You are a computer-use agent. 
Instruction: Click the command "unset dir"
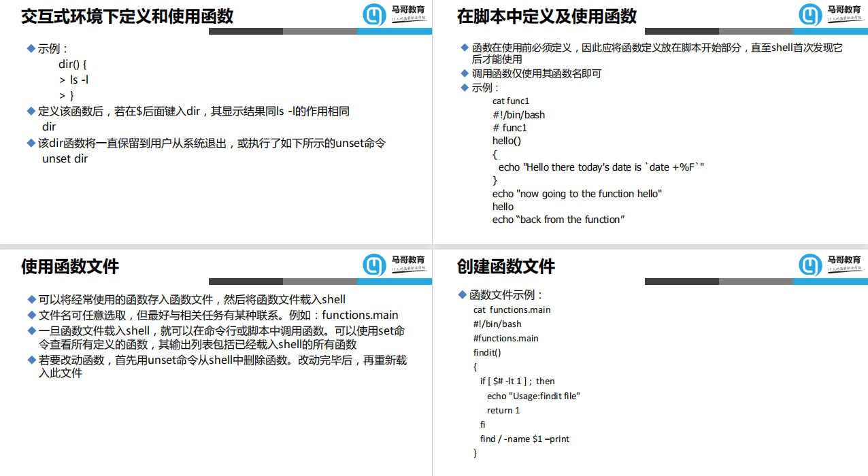pyautogui.click(x=65, y=159)
